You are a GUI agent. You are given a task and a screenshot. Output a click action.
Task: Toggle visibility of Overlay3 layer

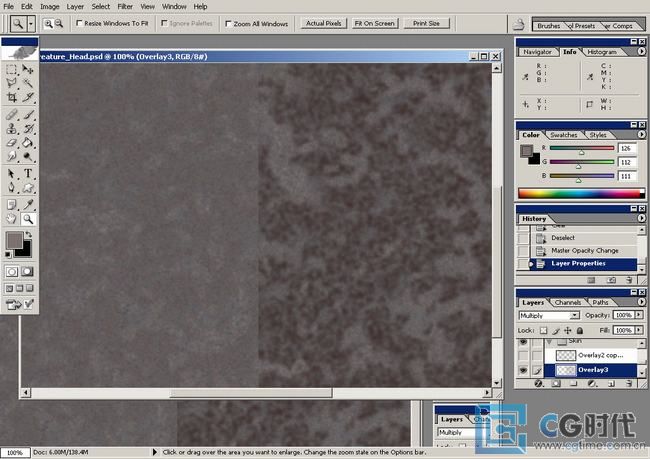coord(523,370)
